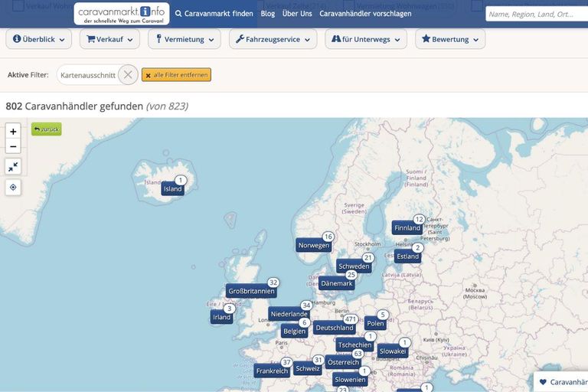Expand the Vermietung filter dropdown
Screen dimensions: 588x392
184,39
